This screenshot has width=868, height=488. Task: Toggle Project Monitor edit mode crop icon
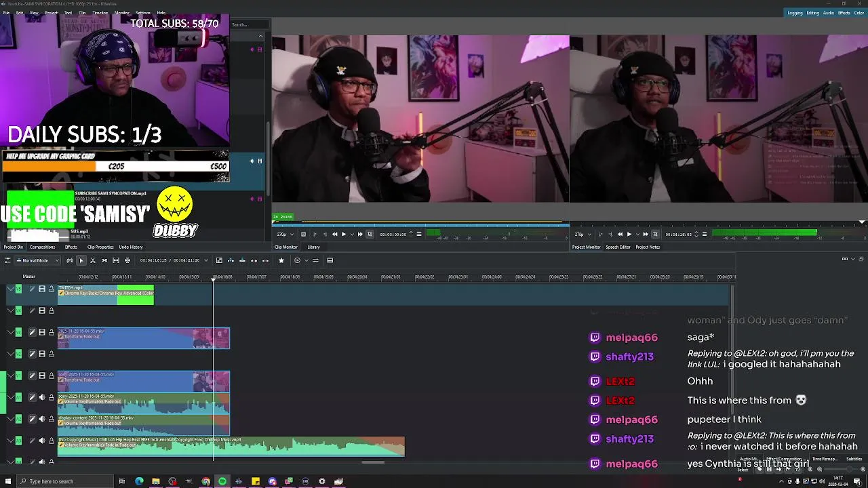pyautogui.click(x=655, y=235)
